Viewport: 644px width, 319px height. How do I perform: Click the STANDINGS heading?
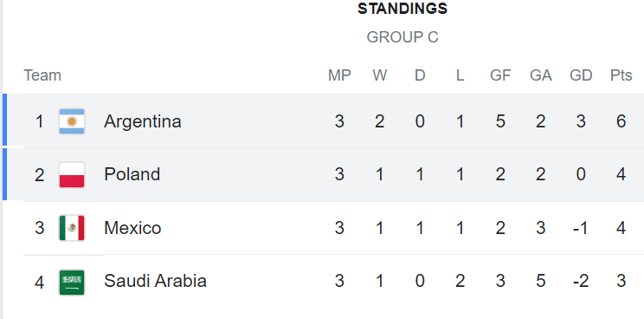click(x=402, y=9)
